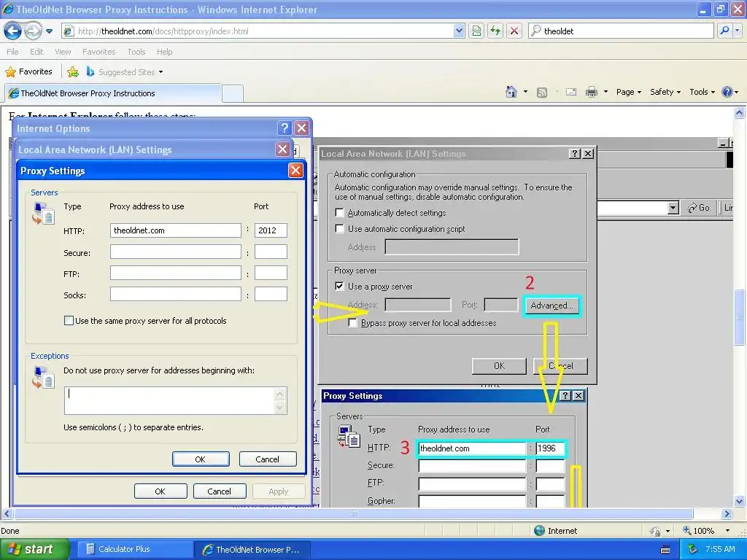This screenshot has width=747, height=560.
Task: Open the Print options dropdown arrow
Action: (605, 92)
